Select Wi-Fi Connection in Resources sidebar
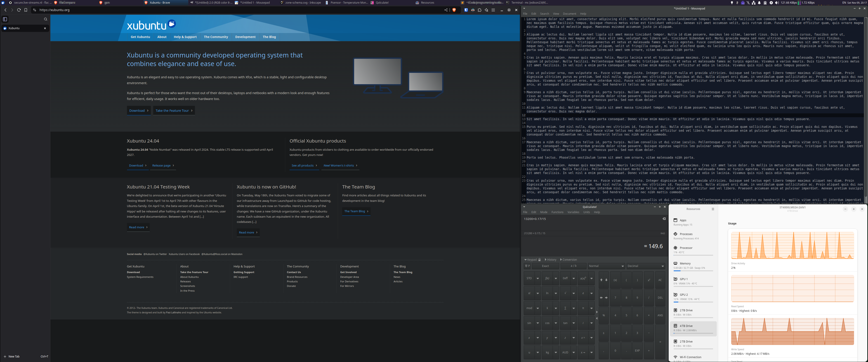 click(x=693, y=358)
